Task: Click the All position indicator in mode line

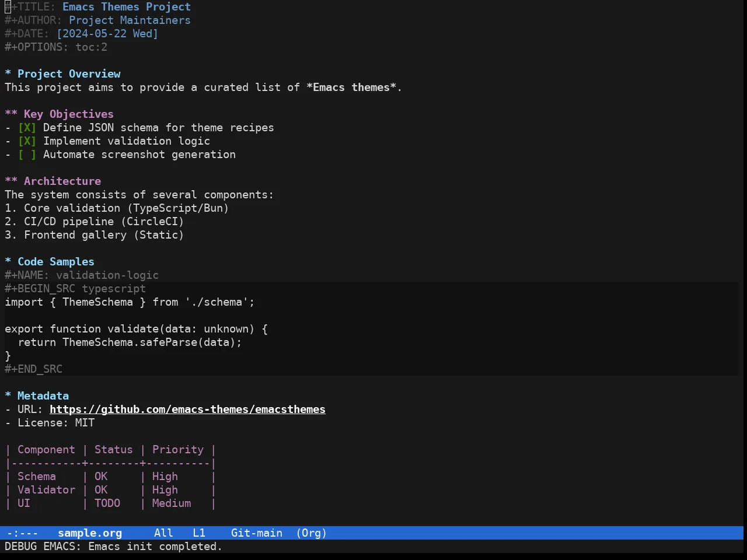Action: click(x=163, y=533)
